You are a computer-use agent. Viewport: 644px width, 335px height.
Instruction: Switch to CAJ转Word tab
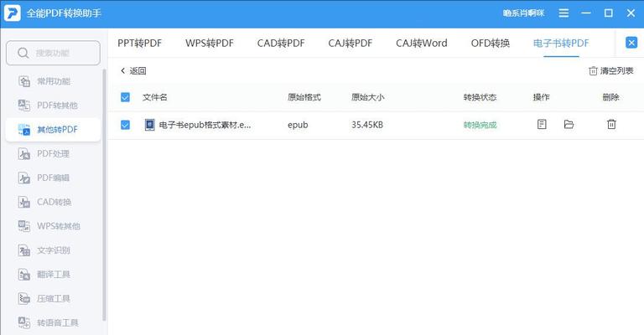[422, 43]
